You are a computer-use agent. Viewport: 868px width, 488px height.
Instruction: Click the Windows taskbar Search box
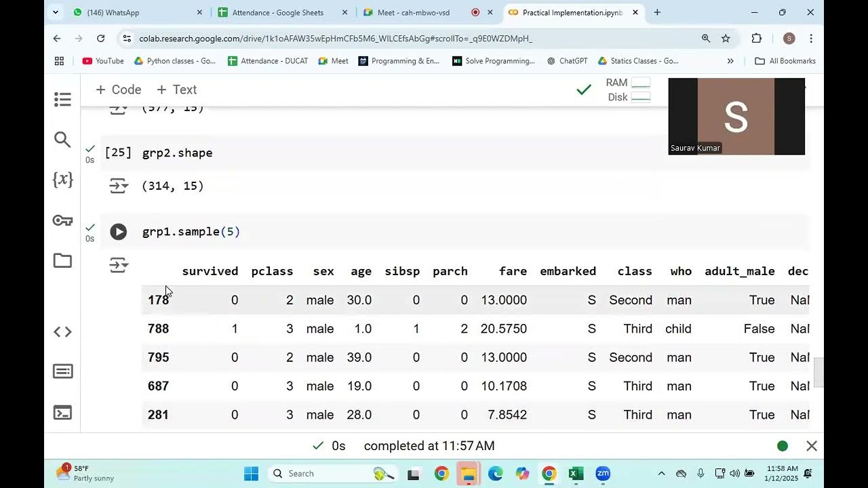[334, 474]
